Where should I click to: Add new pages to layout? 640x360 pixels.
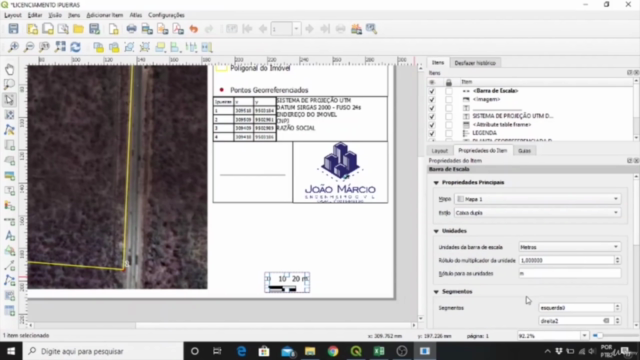[x=113, y=29]
